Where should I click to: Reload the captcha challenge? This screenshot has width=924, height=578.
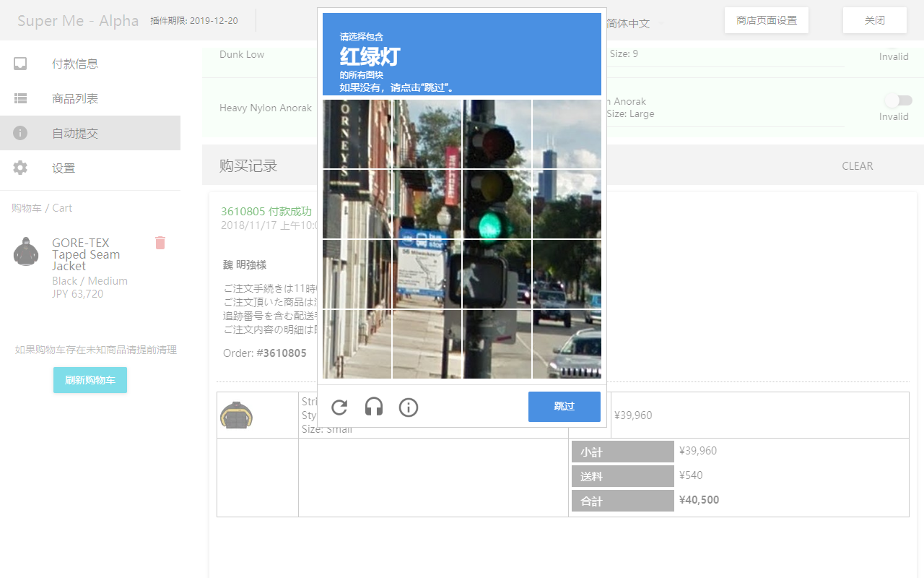tap(339, 407)
